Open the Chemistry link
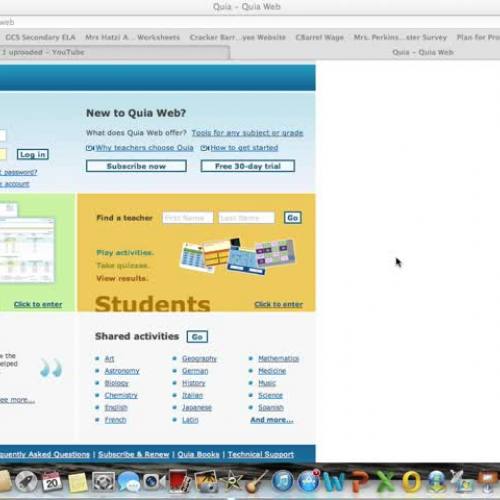Image resolution: width=500 pixels, height=500 pixels. click(121, 395)
